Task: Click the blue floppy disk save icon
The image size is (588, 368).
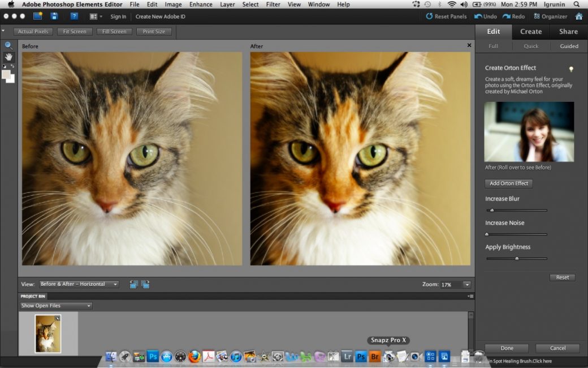Action: point(54,16)
